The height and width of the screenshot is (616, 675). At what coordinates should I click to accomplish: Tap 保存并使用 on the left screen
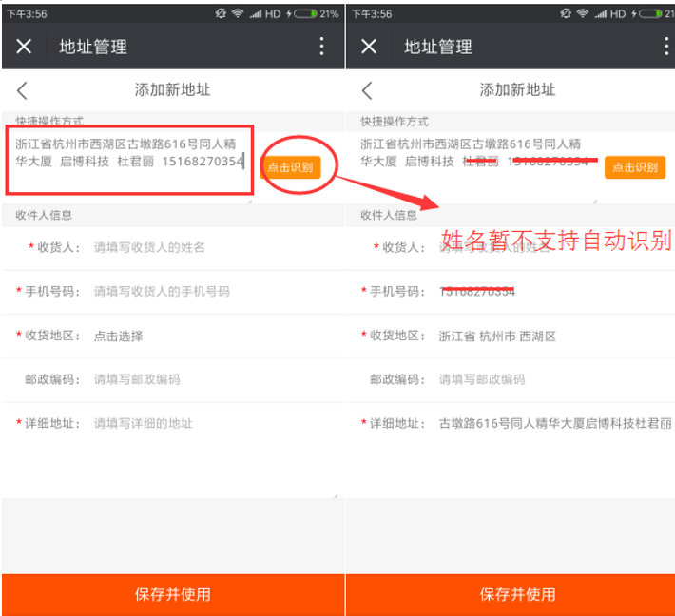172,594
